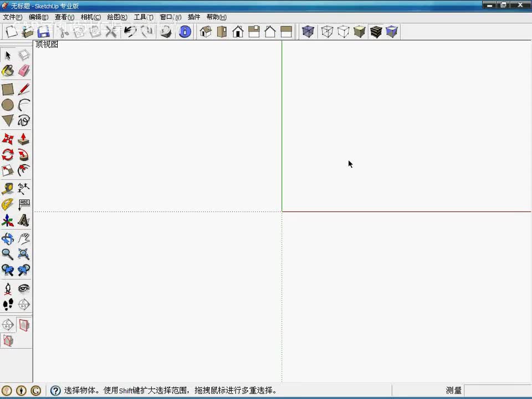Click the Paste icon in top toolbar

95,32
